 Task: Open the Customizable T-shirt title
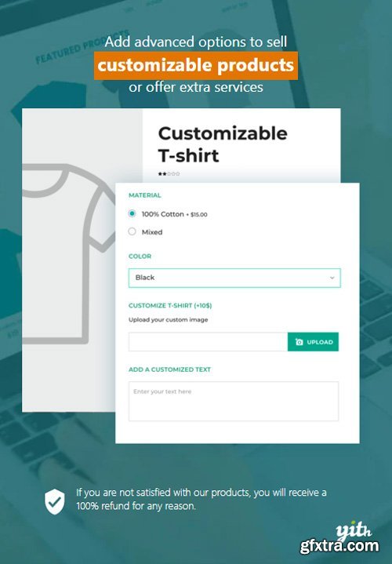point(223,144)
